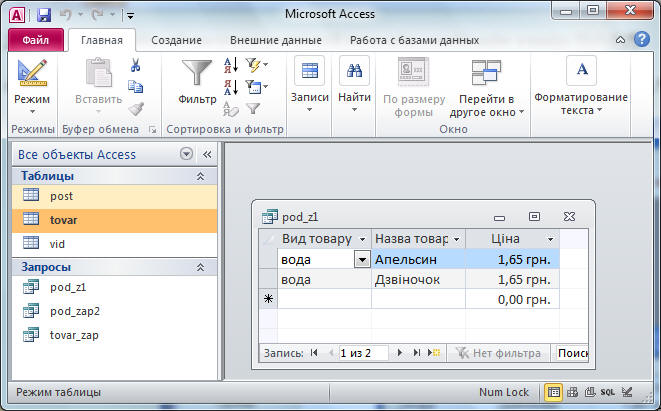Screen dimensions: 661x411
Task: Click the Redo arrow in quick access toolbar
Action: 98,15
